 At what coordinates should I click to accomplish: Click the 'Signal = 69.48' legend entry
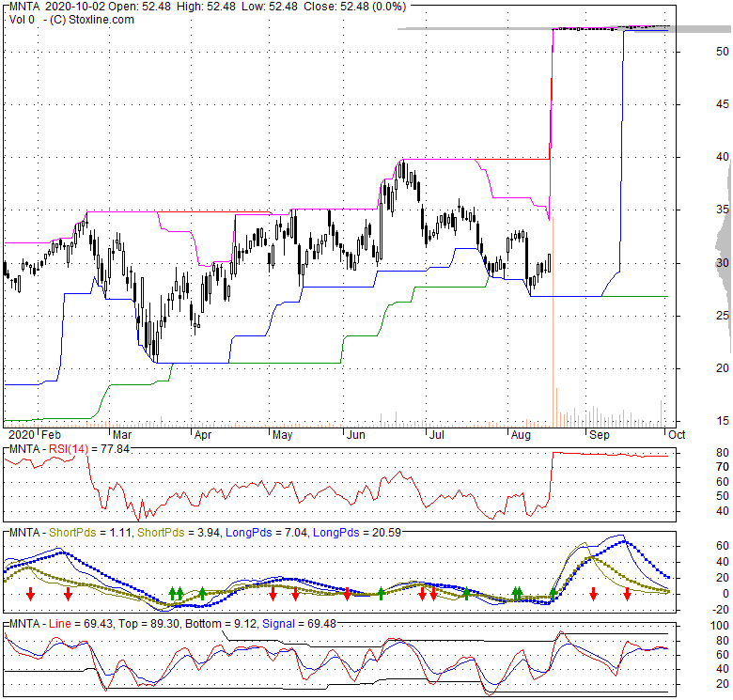(x=299, y=624)
